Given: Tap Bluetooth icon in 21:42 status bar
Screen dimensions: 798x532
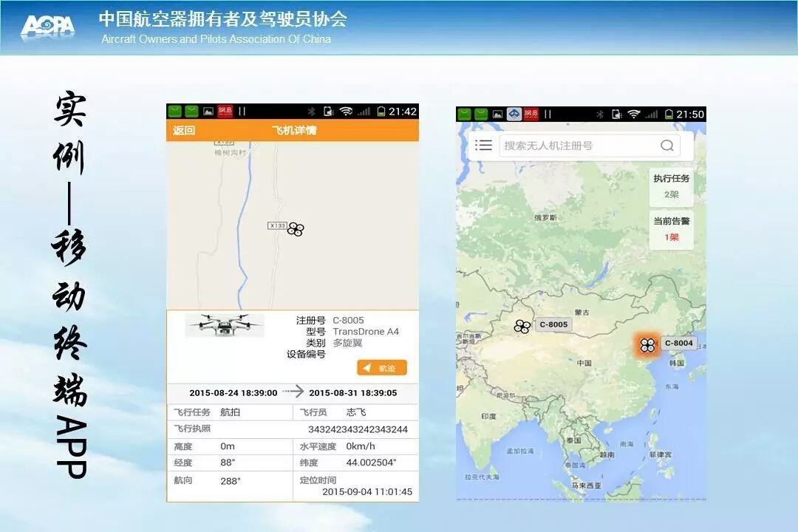Looking at the screenshot, I should 312,111.
